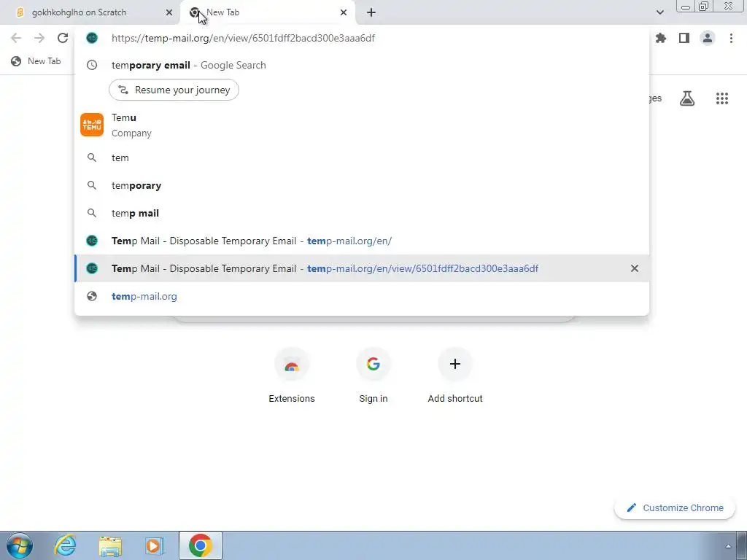
Task: Close the Scratch tab
Action: pos(169,12)
